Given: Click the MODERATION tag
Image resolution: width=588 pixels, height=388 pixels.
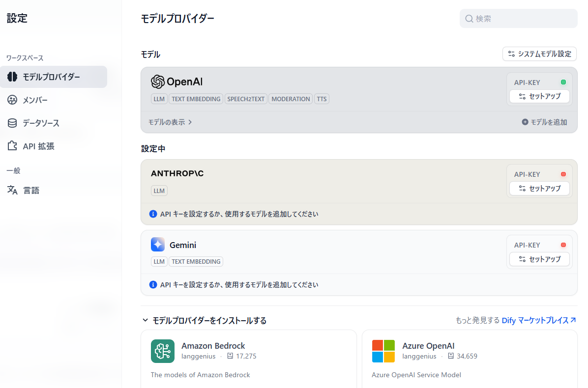Looking at the screenshot, I should pos(291,99).
